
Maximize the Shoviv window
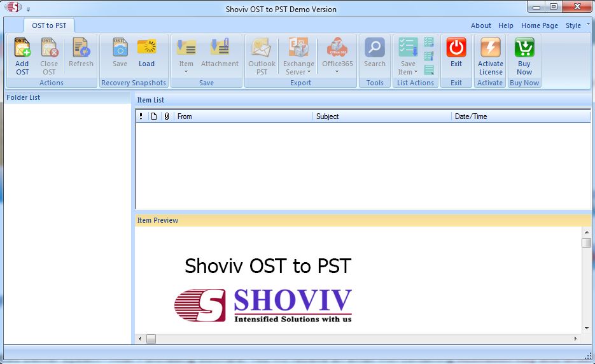click(x=554, y=7)
